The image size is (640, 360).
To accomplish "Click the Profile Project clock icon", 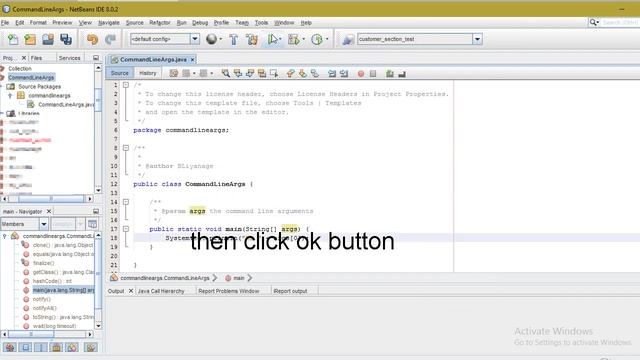I will (317, 39).
